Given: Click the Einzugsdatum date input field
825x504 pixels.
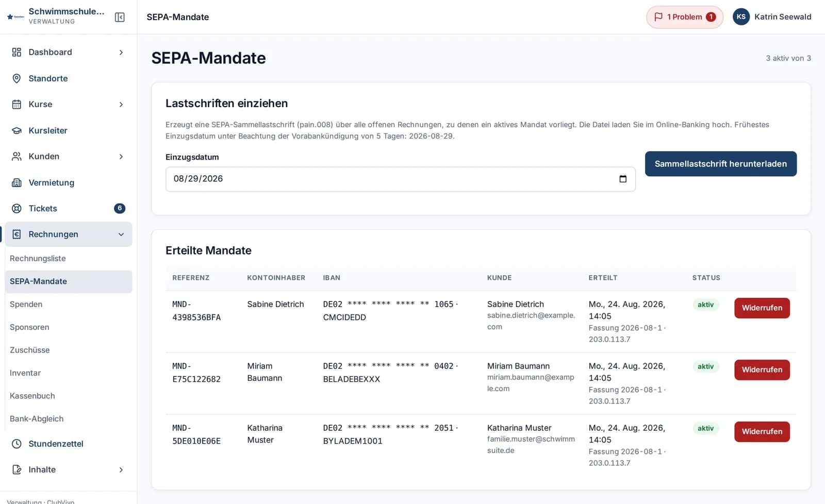Looking at the screenshot, I should coord(400,179).
